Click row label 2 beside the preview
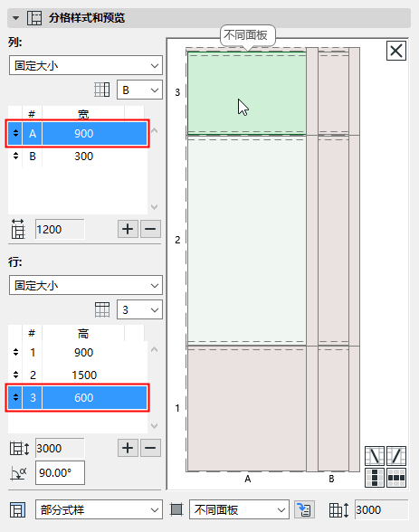This screenshot has height=532, width=419. click(x=177, y=240)
